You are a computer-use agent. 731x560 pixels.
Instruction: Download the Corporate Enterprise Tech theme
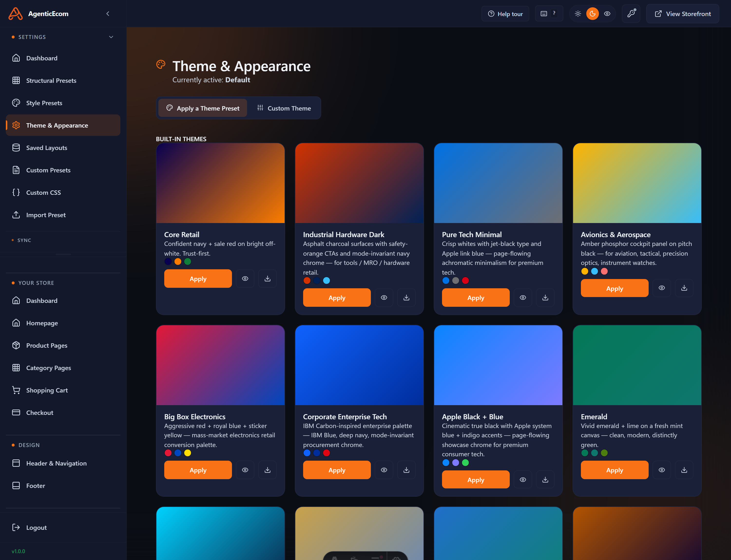pos(406,470)
